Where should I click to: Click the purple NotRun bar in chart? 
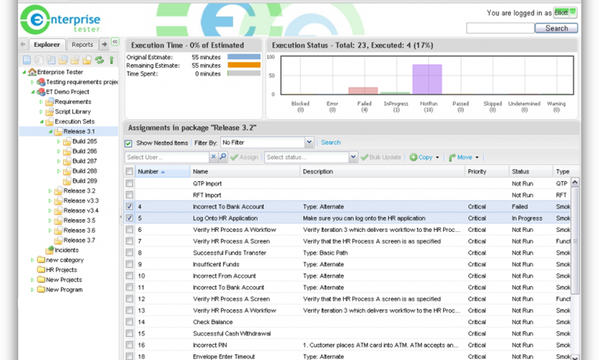click(x=427, y=79)
